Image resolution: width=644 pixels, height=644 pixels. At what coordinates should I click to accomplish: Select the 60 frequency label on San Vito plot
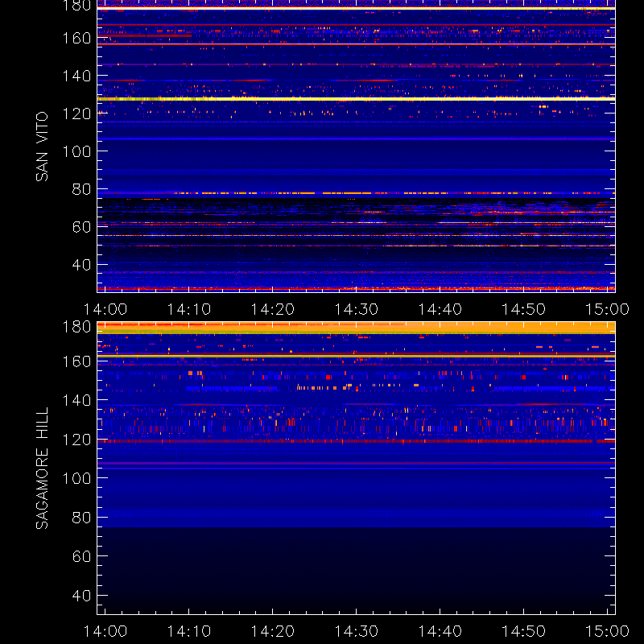(x=81, y=227)
